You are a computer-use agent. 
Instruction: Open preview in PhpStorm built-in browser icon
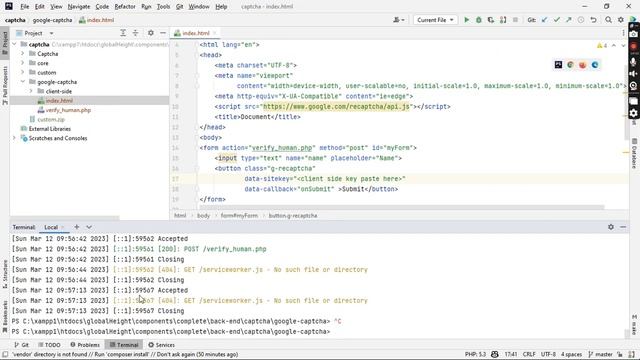(x=558, y=64)
